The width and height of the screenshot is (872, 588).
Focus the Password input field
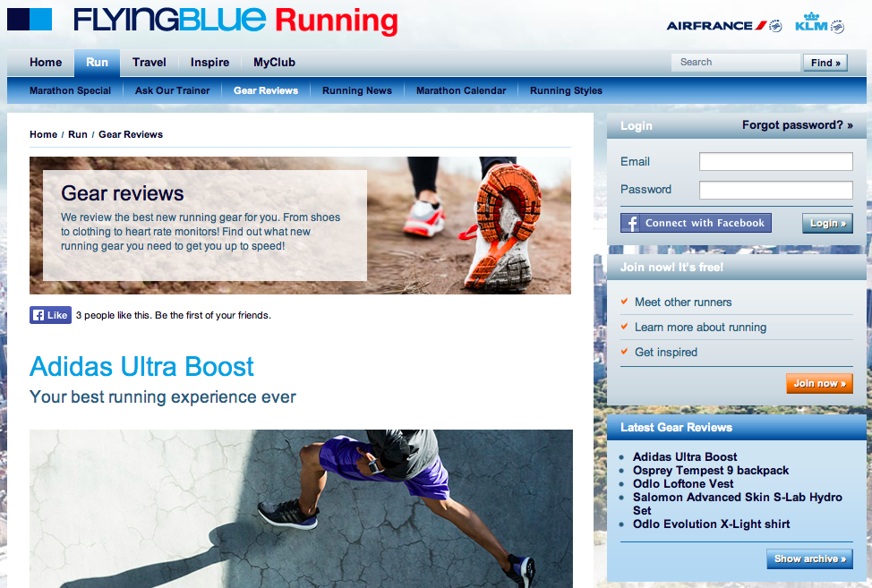pyautogui.click(x=776, y=190)
